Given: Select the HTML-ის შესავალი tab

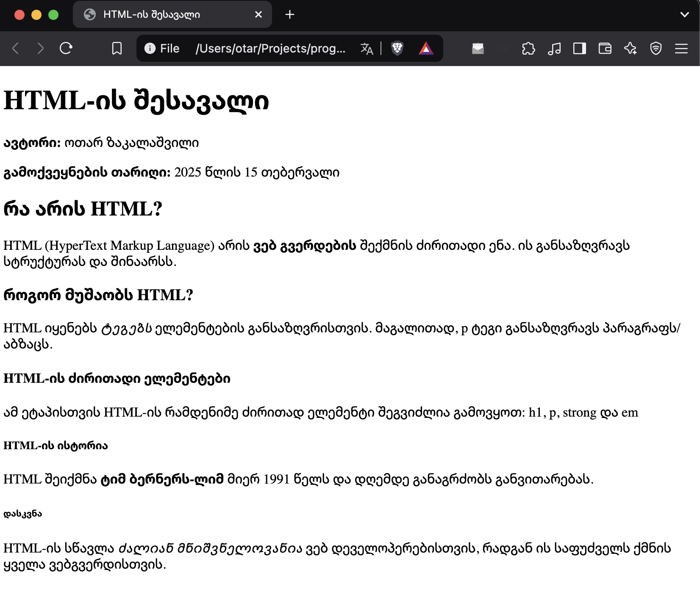Looking at the screenshot, I should 172,14.
